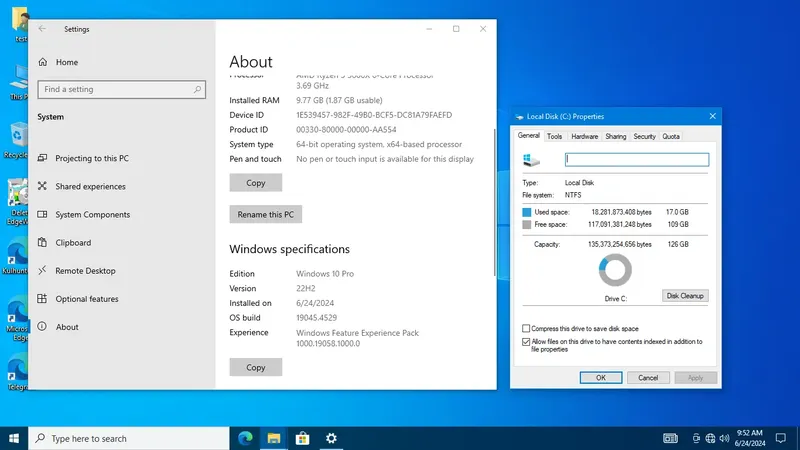Image resolution: width=800 pixels, height=450 pixels.
Task: Confirm with OK in Disk Properties
Action: (601, 378)
